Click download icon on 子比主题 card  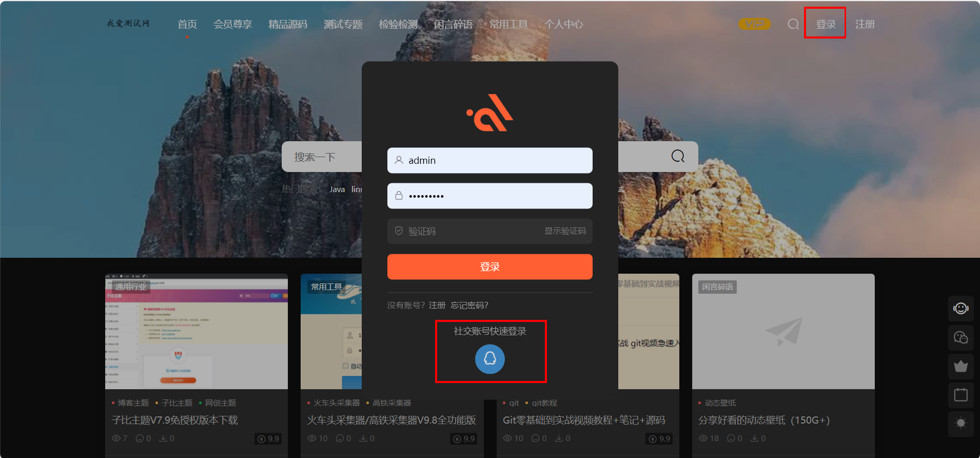click(x=163, y=438)
